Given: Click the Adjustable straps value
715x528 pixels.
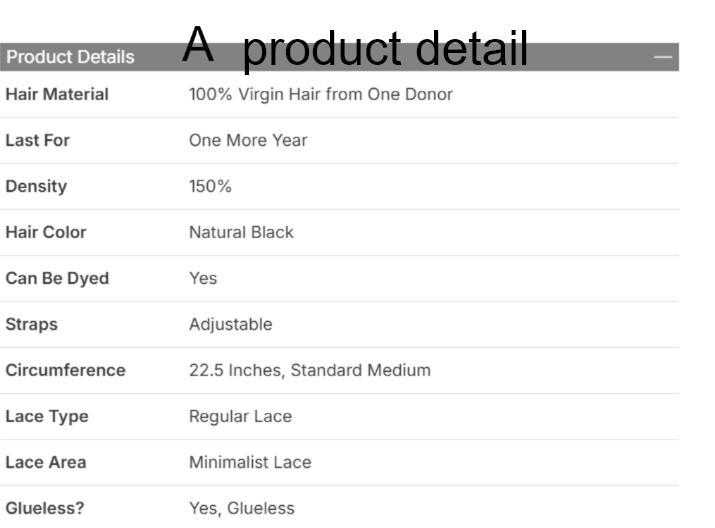Looking at the screenshot, I should 230,324.
